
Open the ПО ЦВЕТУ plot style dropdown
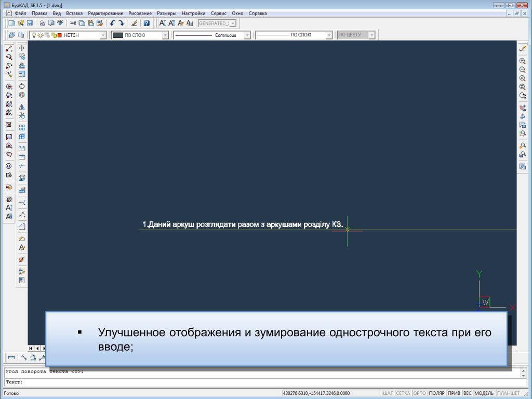tap(372, 35)
